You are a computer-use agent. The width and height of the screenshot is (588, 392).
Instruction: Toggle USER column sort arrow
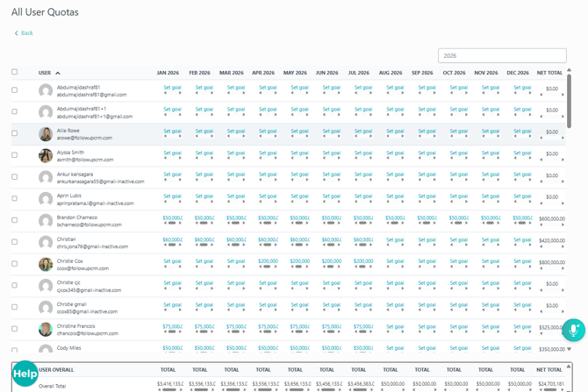pos(58,73)
